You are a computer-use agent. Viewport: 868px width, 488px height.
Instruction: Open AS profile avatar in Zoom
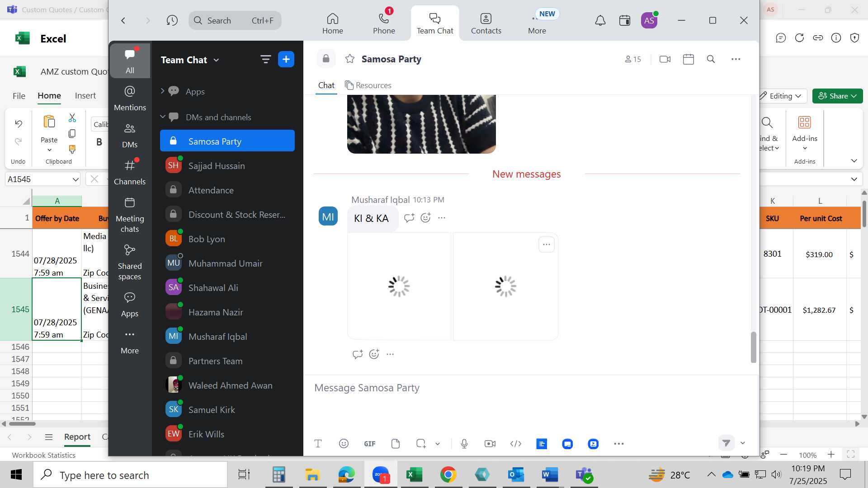click(x=649, y=20)
